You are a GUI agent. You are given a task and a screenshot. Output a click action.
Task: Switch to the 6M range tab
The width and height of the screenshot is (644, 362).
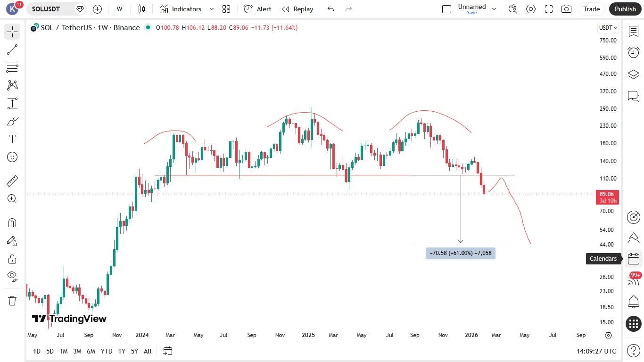pos(91,351)
